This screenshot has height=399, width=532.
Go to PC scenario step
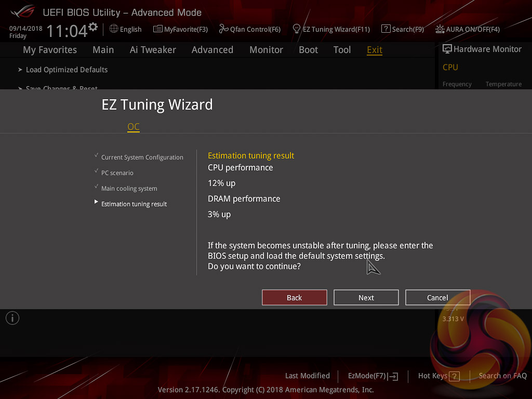117,173
